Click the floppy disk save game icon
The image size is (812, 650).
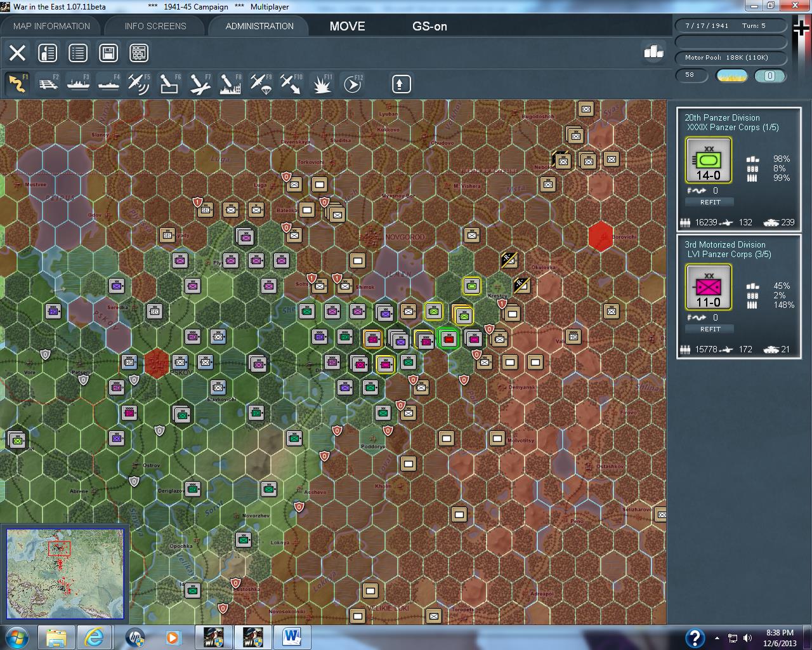[108, 53]
